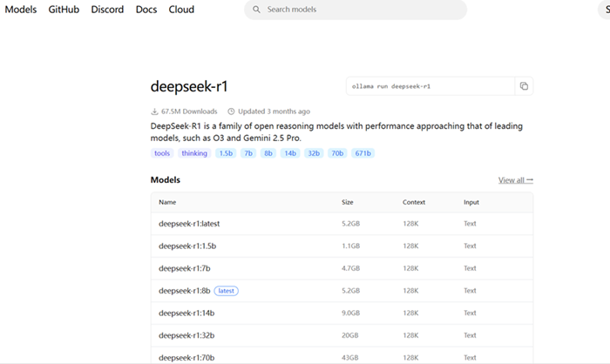610x364 pixels.
Task: Choose the 1.5b size tag
Action: pyautogui.click(x=226, y=153)
